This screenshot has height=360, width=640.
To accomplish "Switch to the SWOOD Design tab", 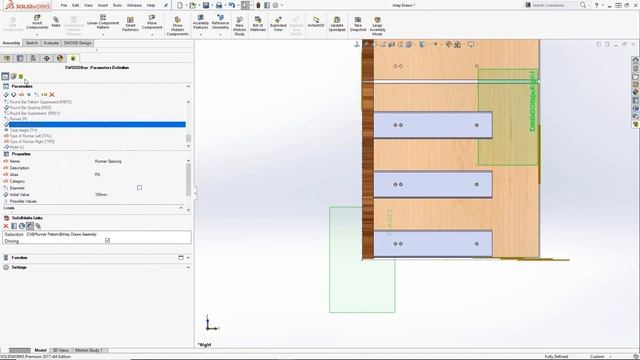I will click(78, 43).
